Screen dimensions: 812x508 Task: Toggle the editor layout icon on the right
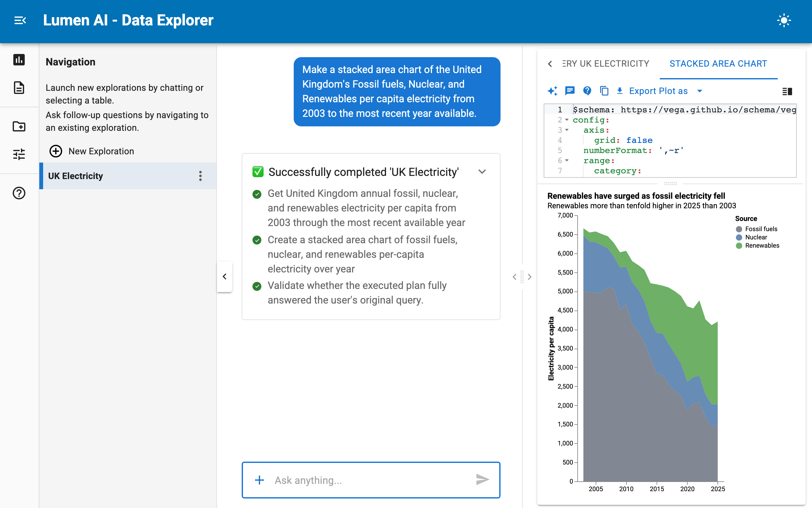(787, 91)
